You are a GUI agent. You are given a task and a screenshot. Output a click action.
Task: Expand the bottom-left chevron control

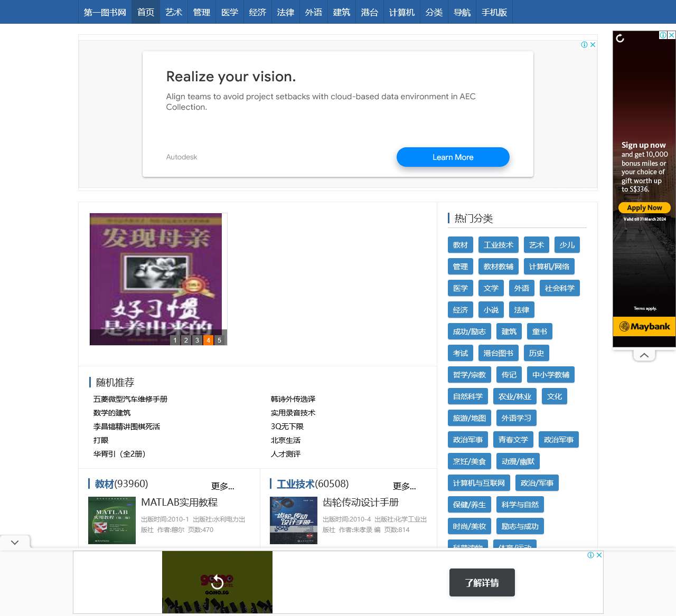click(14, 542)
